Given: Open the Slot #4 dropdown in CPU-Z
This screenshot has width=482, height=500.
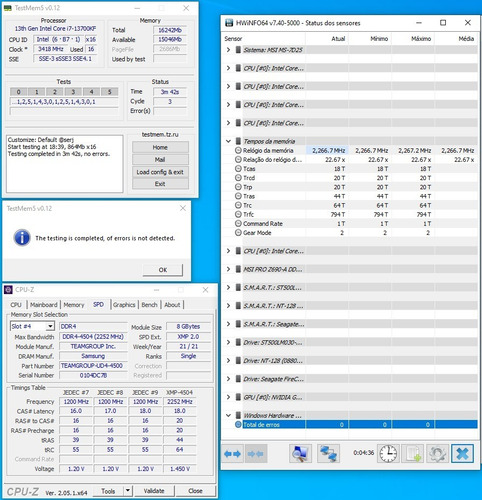Looking at the screenshot, I should (x=50, y=326).
